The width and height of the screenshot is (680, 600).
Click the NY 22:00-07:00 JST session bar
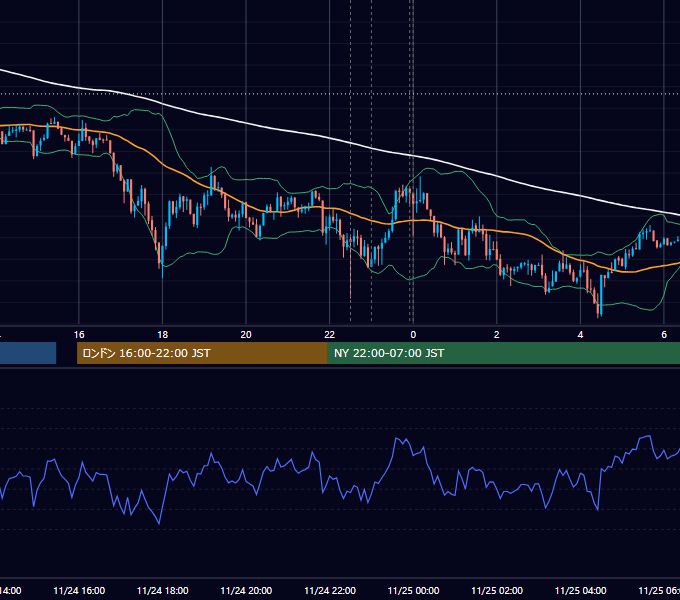[x=503, y=353]
